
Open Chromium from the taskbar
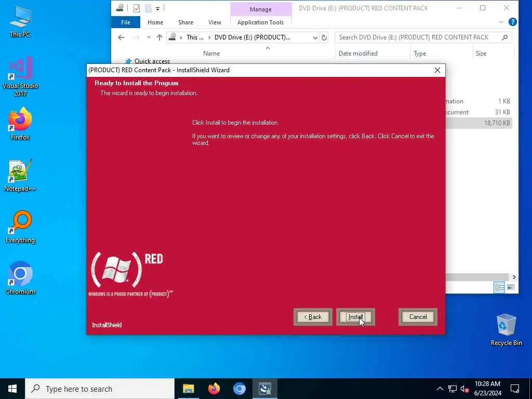239,389
